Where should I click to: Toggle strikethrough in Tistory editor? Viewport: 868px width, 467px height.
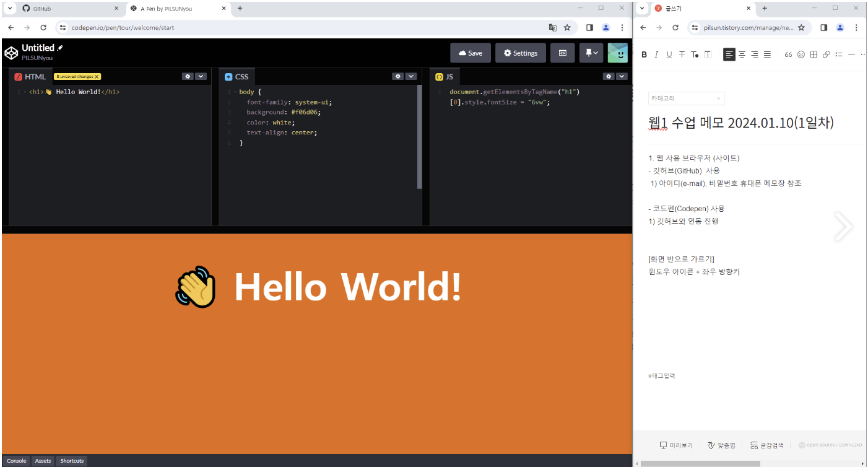coord(682,55)
